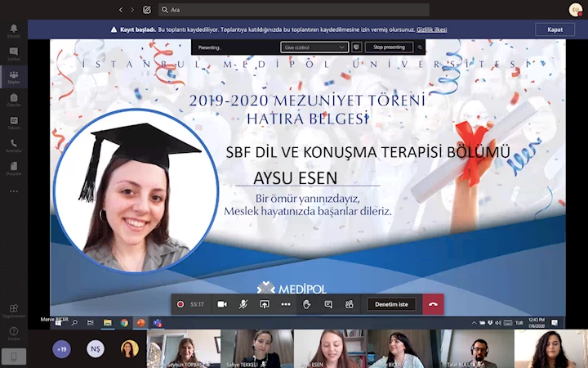Viewport: 588px width, 368px height.
Task: Open notification center on shared taskbar
Action: (555, 322)
